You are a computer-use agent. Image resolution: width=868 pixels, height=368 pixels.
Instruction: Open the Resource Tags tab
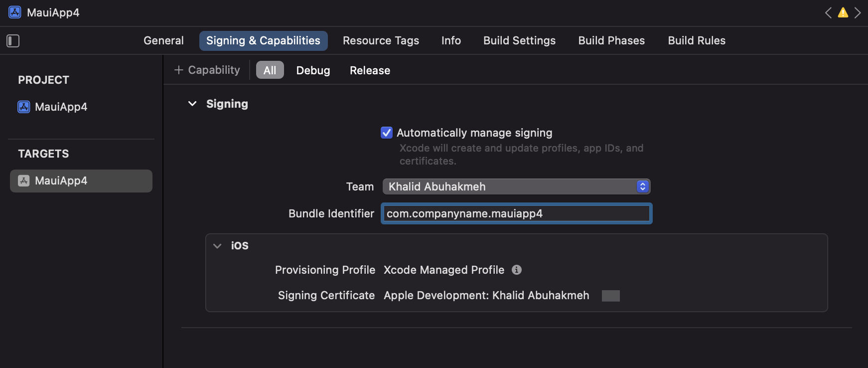(381, 41)
